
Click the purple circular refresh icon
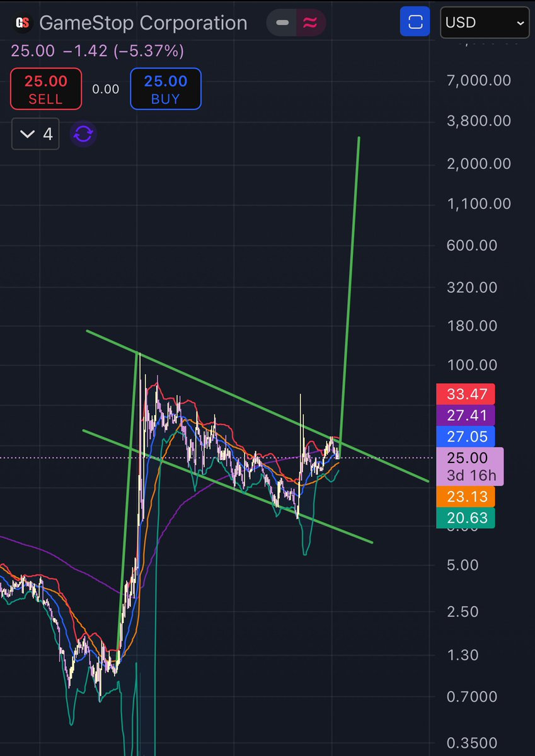(x=83, y=134)
